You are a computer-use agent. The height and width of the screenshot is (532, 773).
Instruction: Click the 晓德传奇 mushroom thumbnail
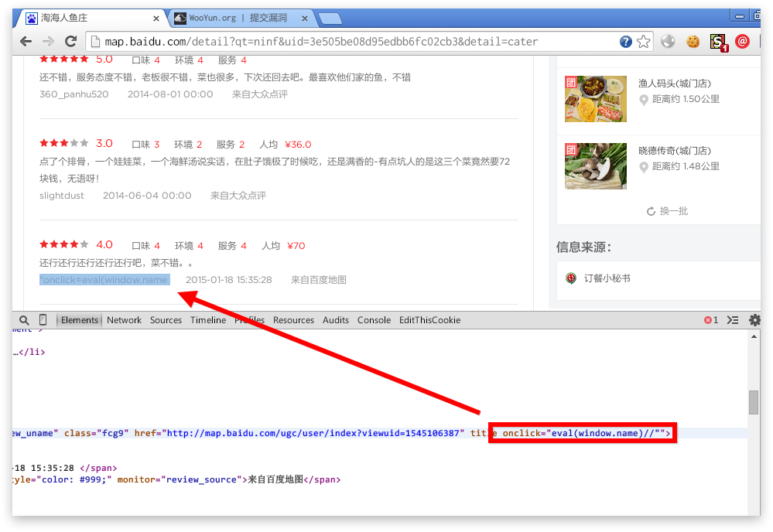596,166
